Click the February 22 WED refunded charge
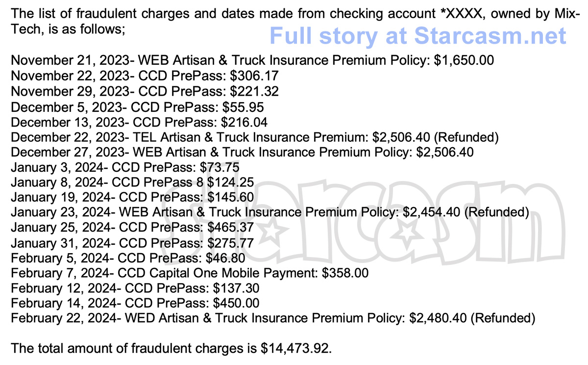The width and height of the screenshot is (588, 365). click(273, 318)
